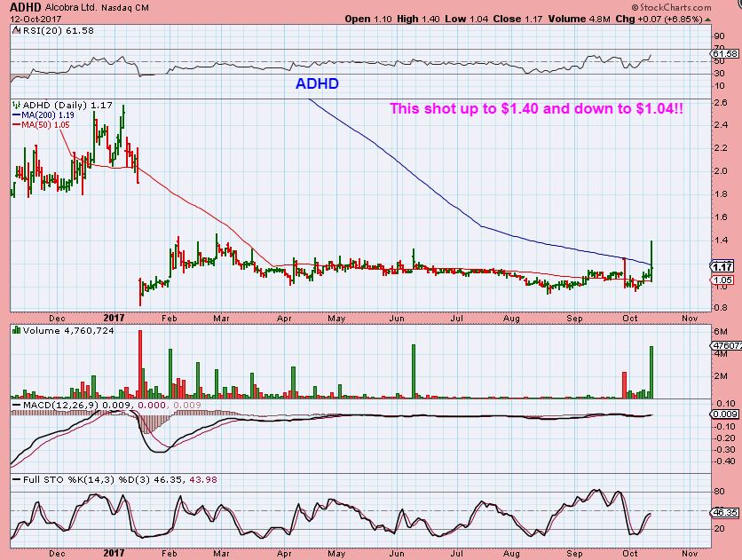Click the company name Alcobra Ltd.
This screenshot has width=742, height=560.
coord(72,8)
